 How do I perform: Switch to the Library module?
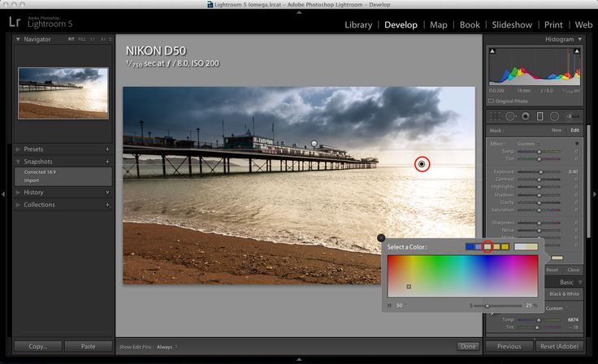click(358, 25)
